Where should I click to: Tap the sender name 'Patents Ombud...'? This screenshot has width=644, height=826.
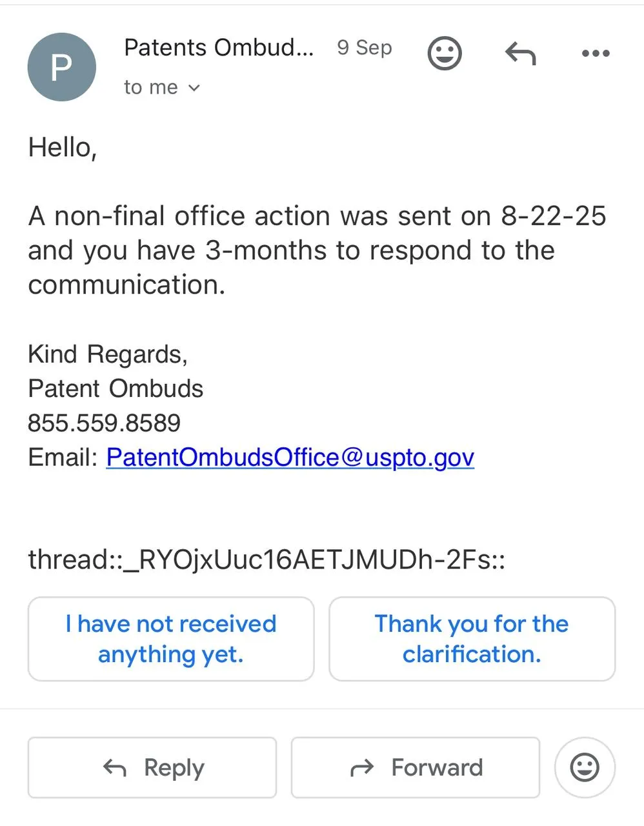pos(218,48)
